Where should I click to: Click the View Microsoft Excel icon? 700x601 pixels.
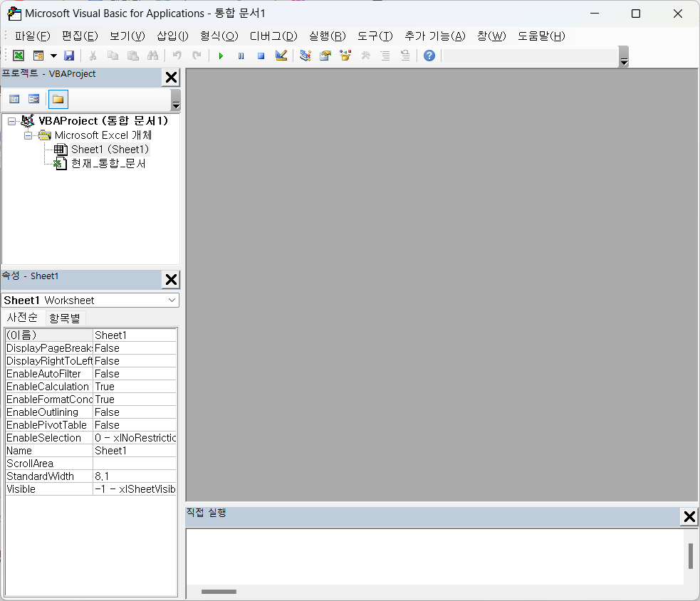tap(19, 56)
